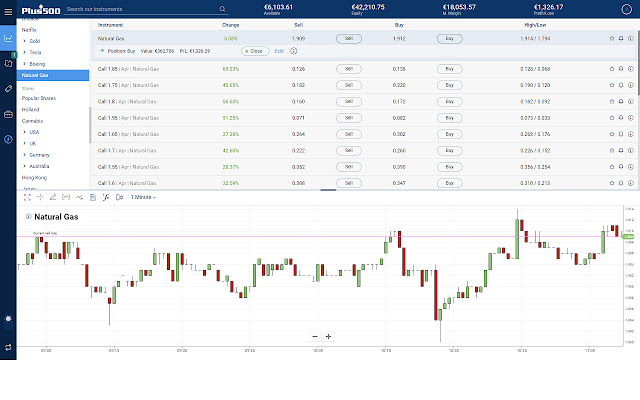640x400 pixels.
Task: Toggle the dark mode theme icon
Action: 8,318
